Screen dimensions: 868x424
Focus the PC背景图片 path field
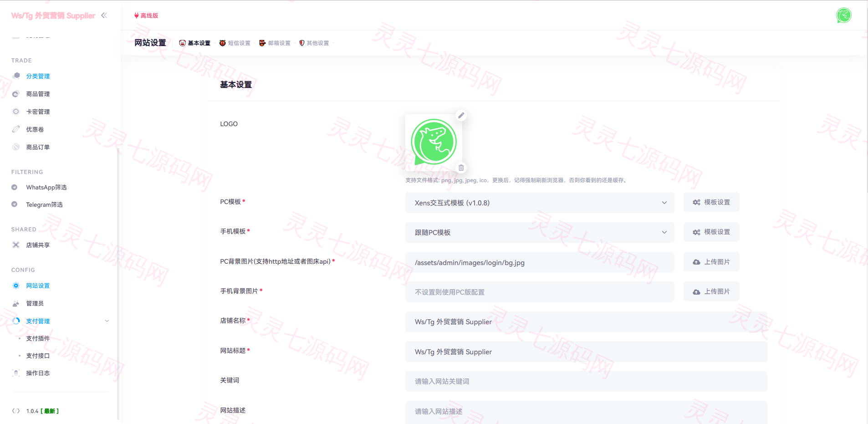coord(540,262)
